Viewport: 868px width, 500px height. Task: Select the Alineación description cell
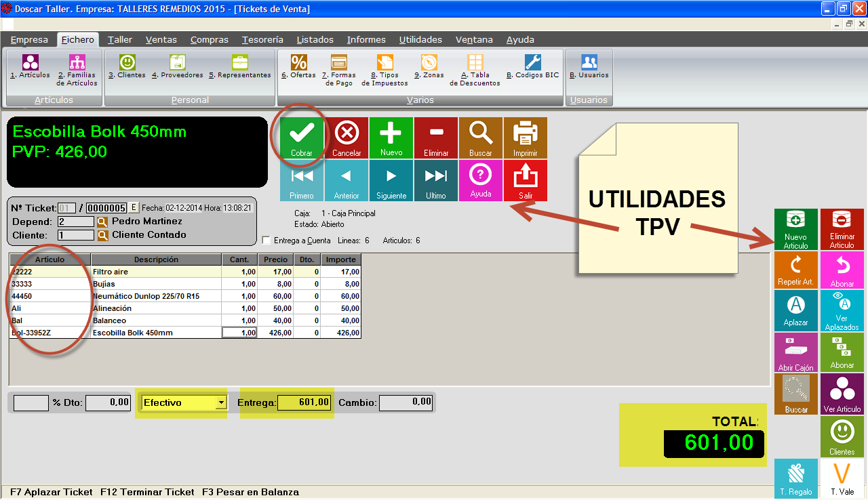[156, 308]
